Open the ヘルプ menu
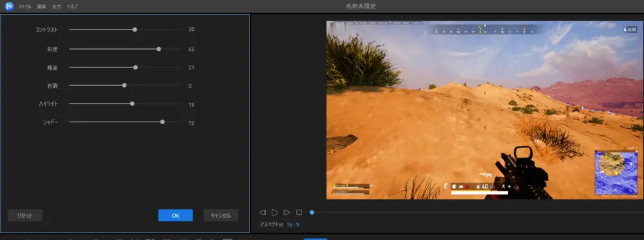The image size is (644, 240). pos(72,6)
